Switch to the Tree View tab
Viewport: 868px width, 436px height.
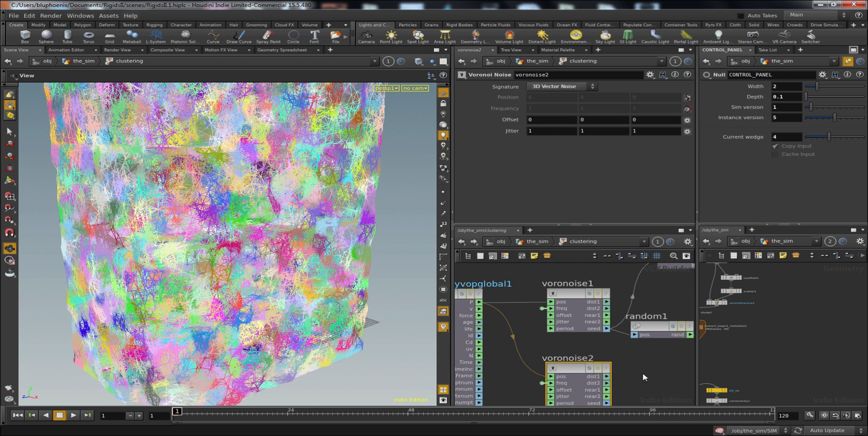pos(511,50)
